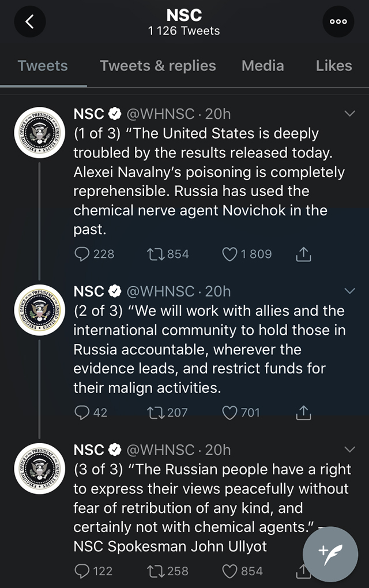Viewport: 369px width, 588px height.
Task: Go back using the arrow button
Action: click(30, 21)
